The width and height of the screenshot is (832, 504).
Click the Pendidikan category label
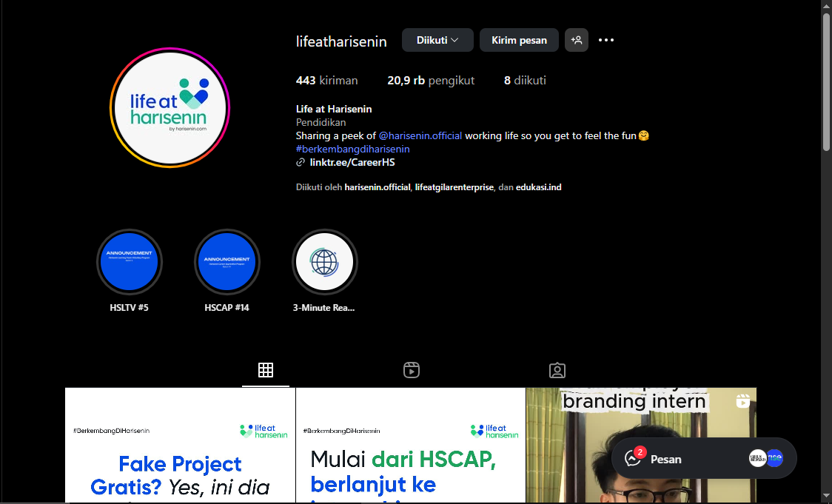[321, 123]
